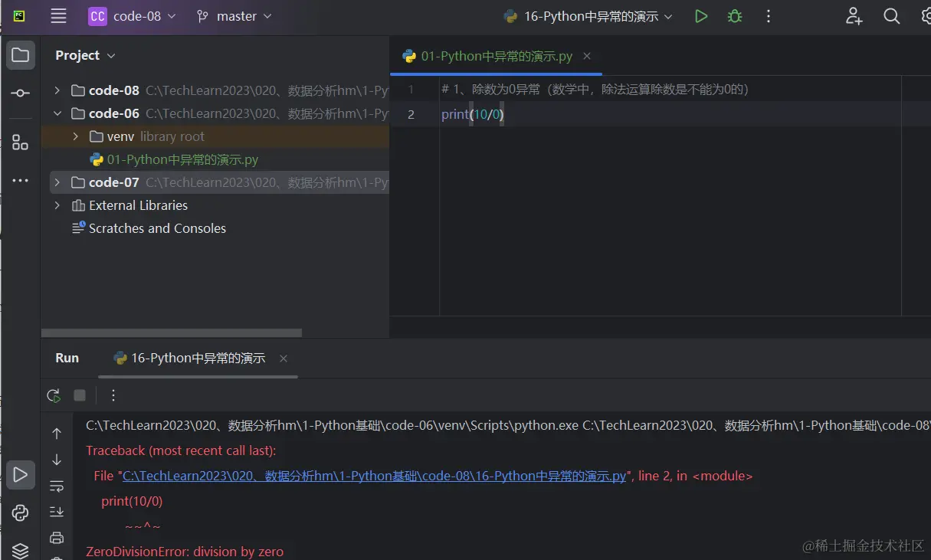Open the main menu via hamburger icon

tap(58, 15)
